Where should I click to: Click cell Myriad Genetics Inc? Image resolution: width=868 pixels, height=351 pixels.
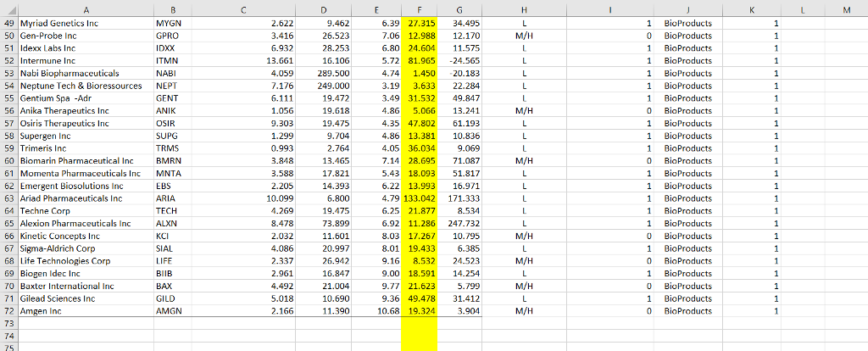[86, 23]
